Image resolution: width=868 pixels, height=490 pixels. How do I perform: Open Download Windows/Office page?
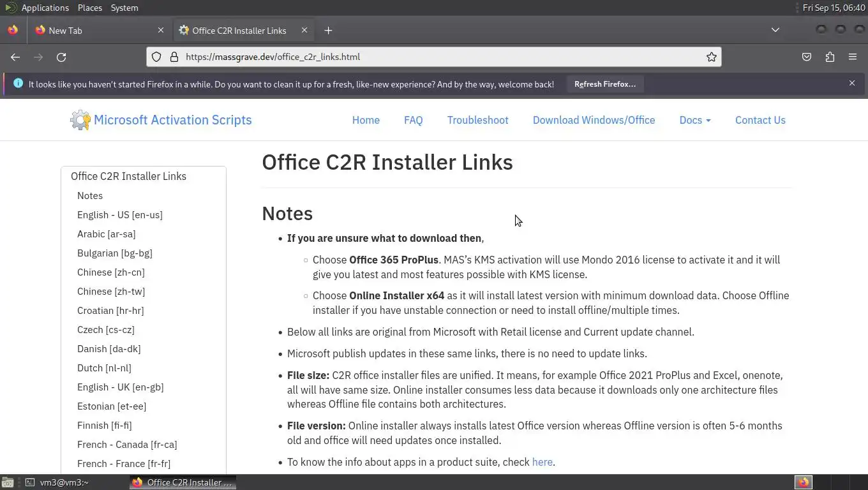pyautogui.click(x=594, y=120)
